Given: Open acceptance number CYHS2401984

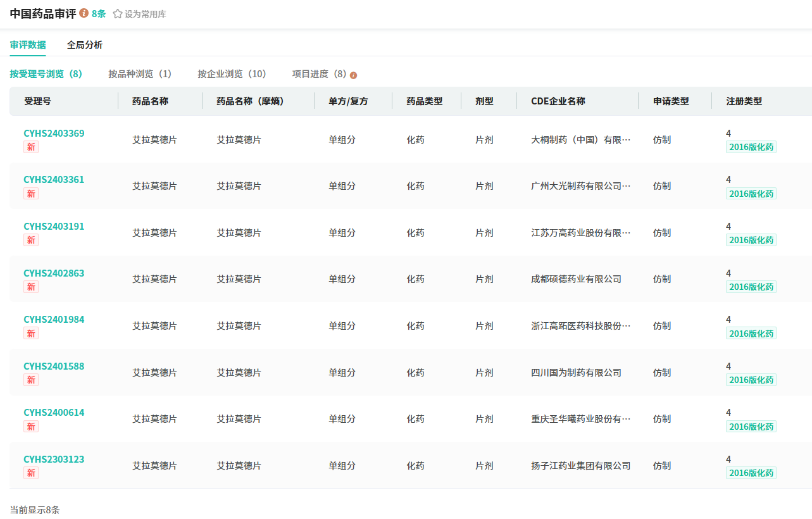Looking at the screenshot, I should 54,320.
